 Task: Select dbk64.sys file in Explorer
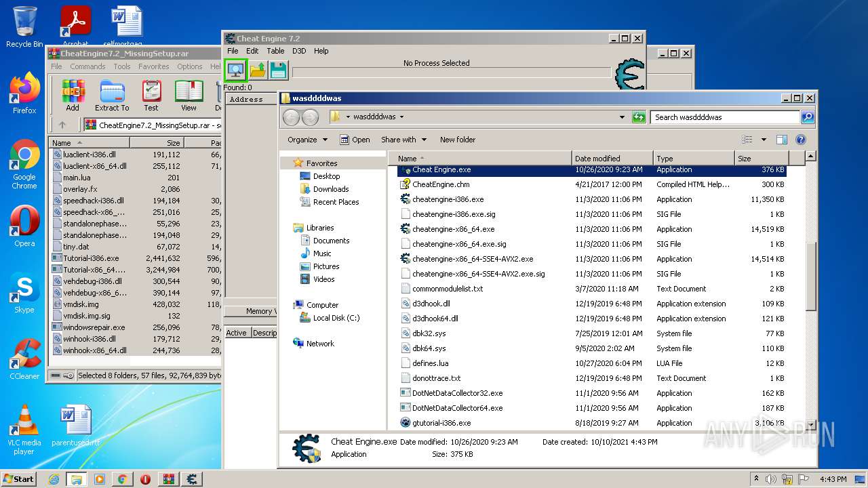[x=591, y=348]
